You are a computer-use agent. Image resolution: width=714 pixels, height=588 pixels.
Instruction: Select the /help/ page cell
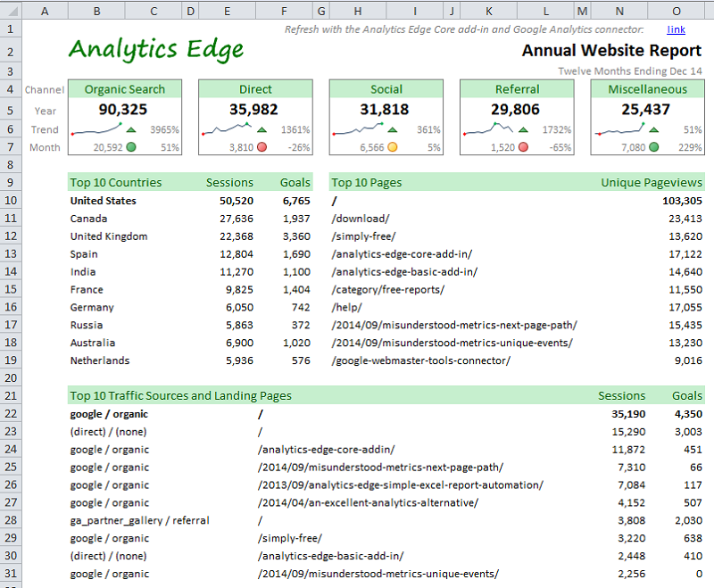pyautogui.click(x=347, y=307)
